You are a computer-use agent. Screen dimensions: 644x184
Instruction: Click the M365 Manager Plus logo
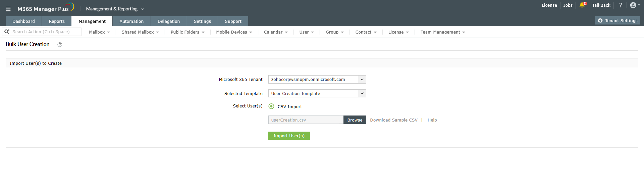pos(46,8)
